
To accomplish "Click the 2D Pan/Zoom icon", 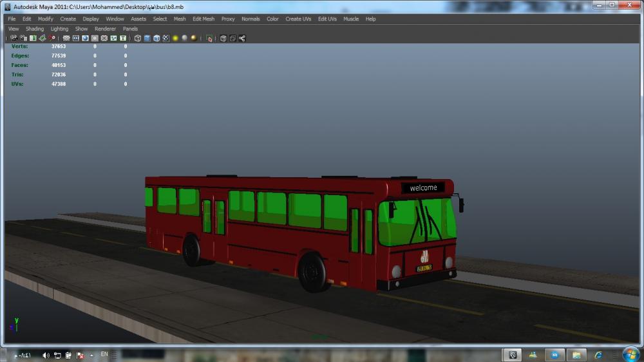I will tap(52, 38).
